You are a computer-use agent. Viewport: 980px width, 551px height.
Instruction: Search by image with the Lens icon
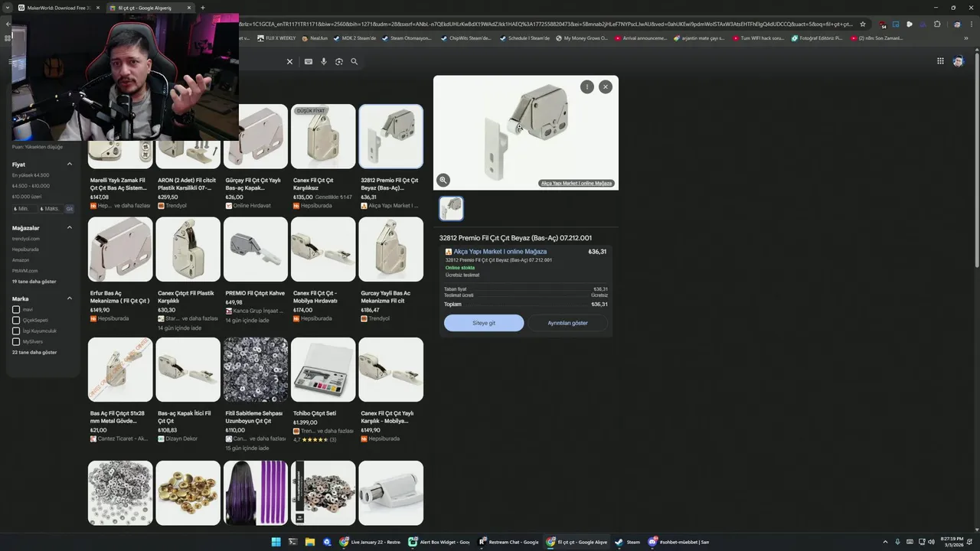pos(339,61)
